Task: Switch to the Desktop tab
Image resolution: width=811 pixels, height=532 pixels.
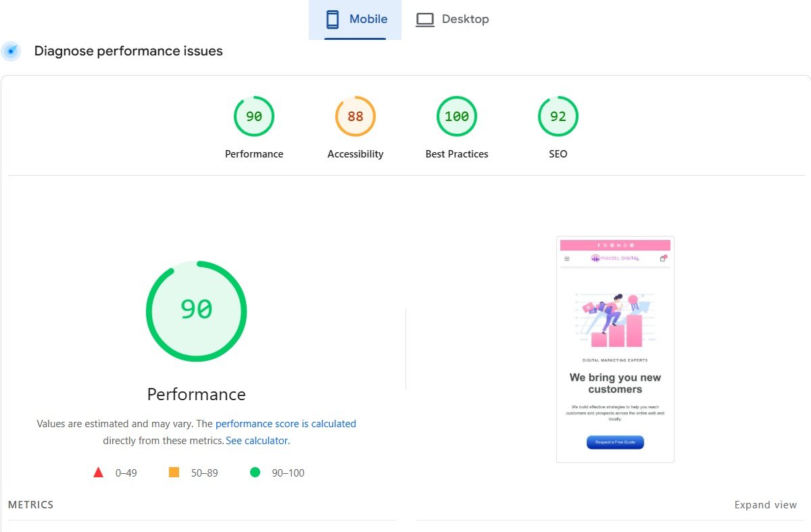Action: (x=453, y=19)
